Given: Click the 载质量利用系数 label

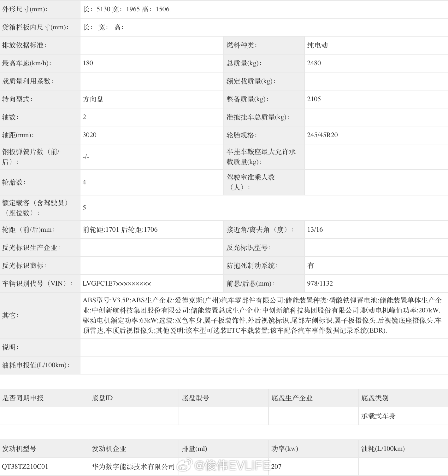Looking at the screenshot, I should 28,81.
